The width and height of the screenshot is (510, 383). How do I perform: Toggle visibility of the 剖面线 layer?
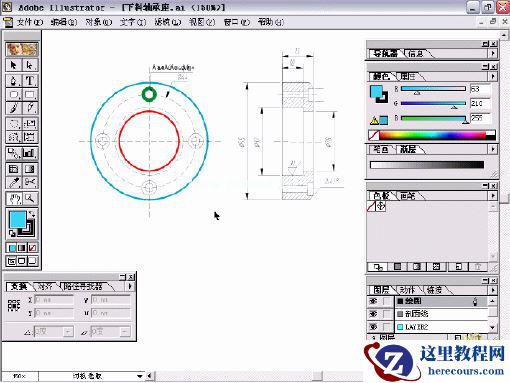373,314
